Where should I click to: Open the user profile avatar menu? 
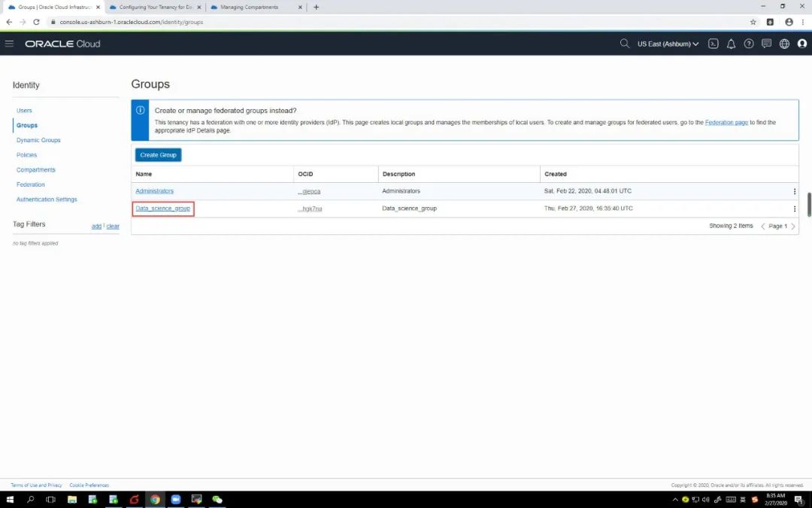[801, 44]
